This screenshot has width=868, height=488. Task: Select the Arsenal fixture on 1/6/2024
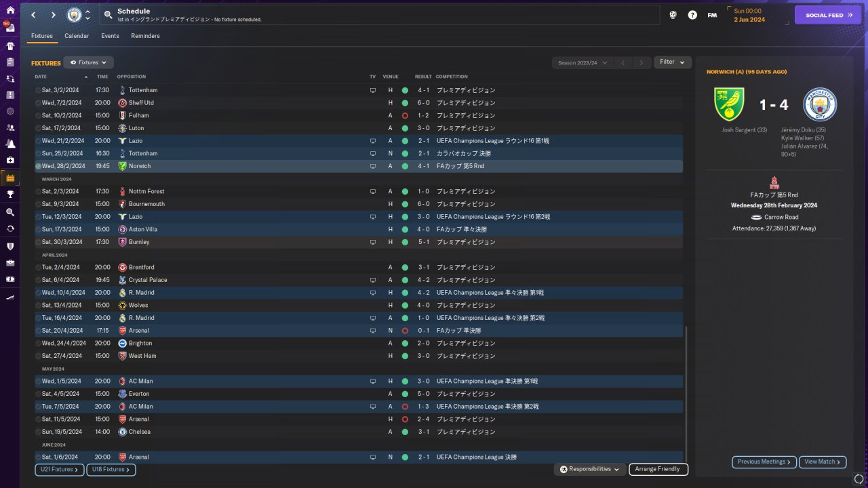pyautogui.click(x=359, y=457)
